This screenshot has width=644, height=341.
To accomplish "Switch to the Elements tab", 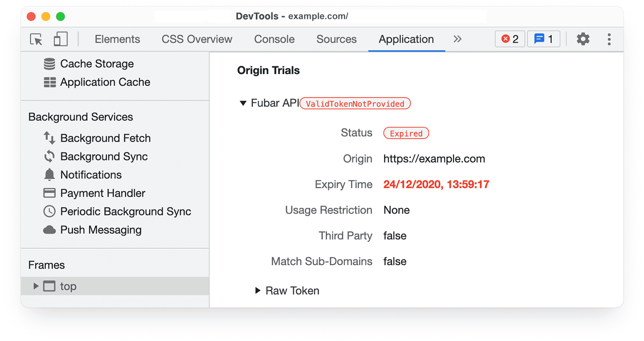I will pos(117,39).
